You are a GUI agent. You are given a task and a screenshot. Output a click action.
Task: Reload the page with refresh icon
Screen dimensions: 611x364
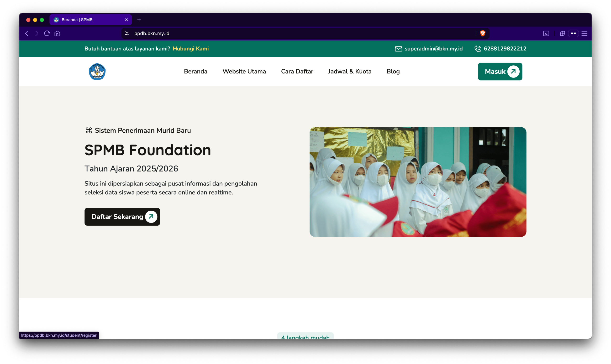47,33
